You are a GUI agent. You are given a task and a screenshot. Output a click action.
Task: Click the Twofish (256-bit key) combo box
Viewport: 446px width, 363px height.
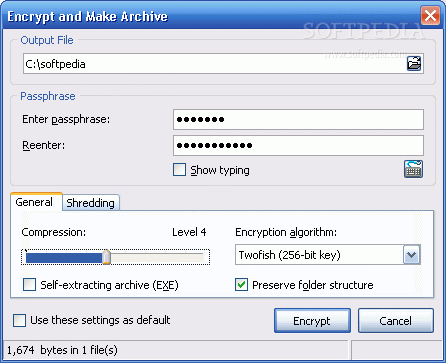[328, 255]
